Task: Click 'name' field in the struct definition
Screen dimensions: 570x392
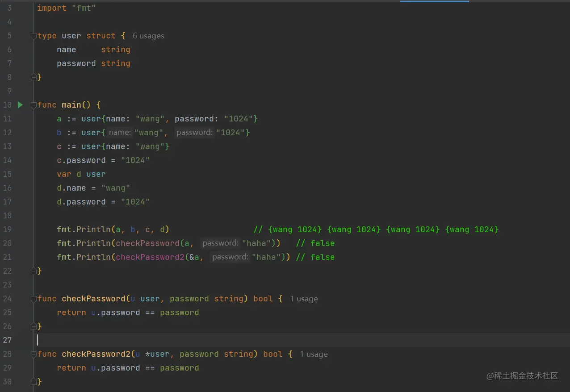Action: (x=67, y=50)
